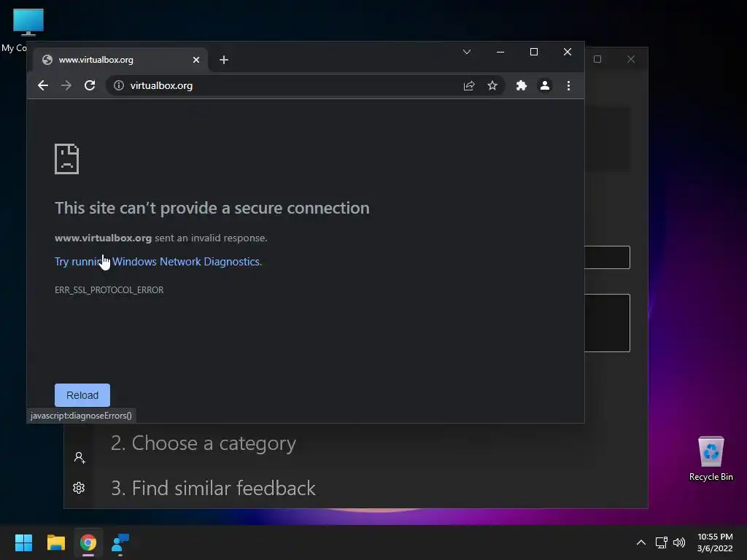Click the address bar showing virtualbox.org
Screen dimensions: 747x560
pos(305,86)
